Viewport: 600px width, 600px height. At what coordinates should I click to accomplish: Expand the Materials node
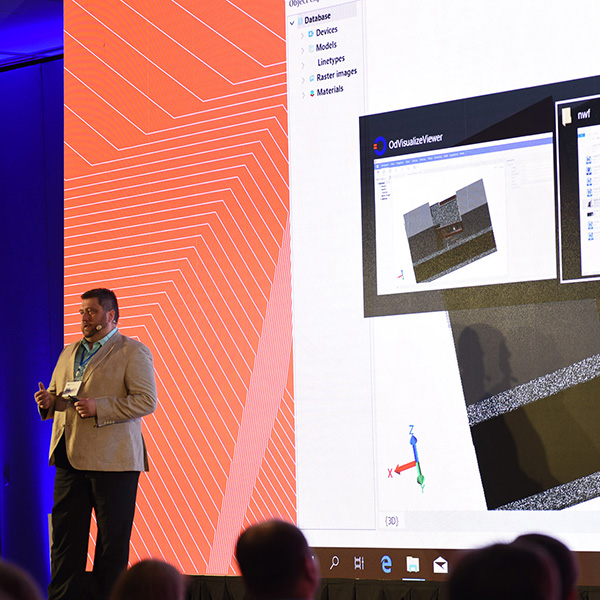click(x=304, y=94)
